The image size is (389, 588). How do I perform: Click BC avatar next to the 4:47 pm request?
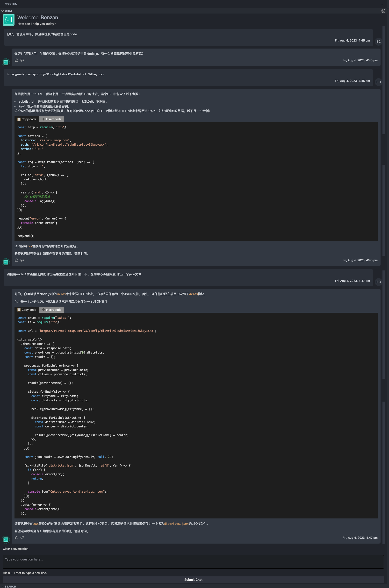click(378, 282)
